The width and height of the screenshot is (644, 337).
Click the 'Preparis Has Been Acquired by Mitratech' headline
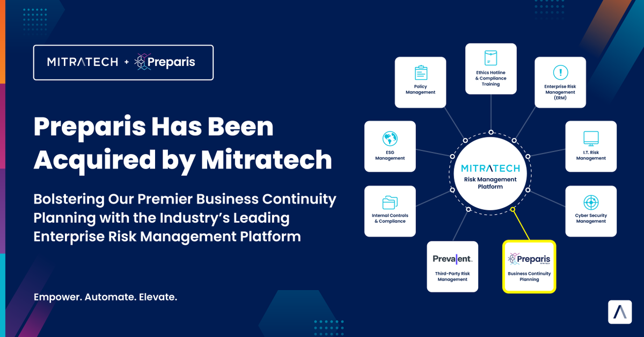(182, 144)
